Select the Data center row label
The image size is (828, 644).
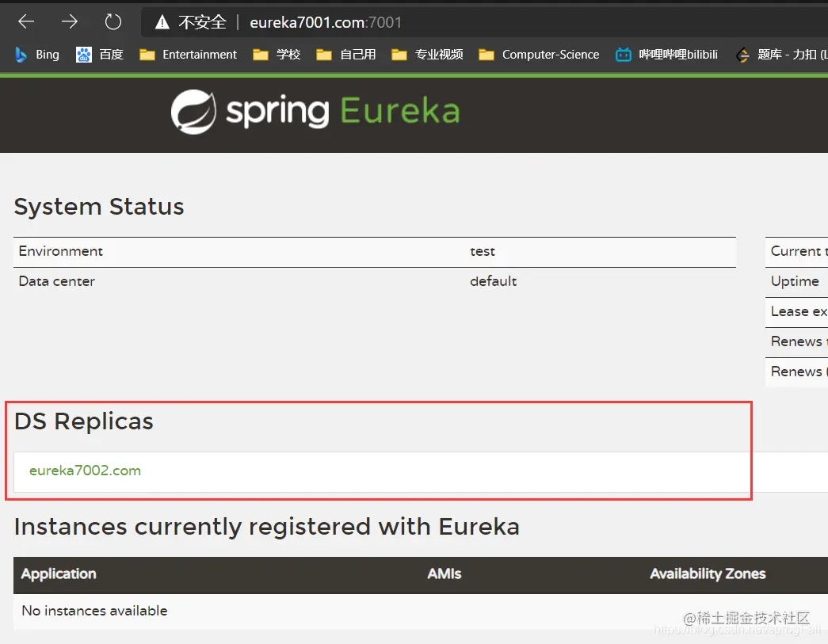pos(56,281)
